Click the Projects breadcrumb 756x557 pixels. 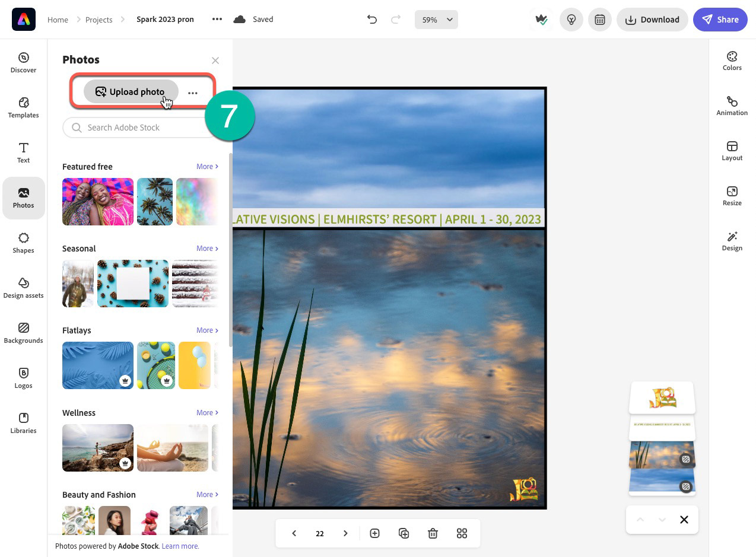pyautogui.click(x=99, y=20)
